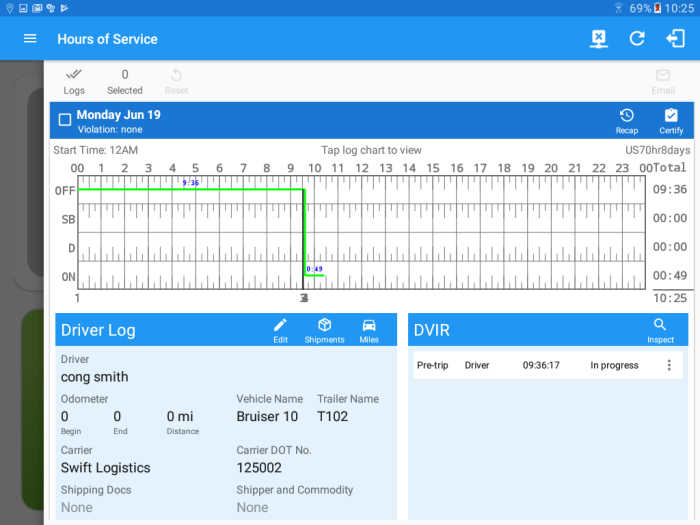
Task: Tap Carrier DOT No. '125002'
Action: pyautogui.click(x=259, y=468)
